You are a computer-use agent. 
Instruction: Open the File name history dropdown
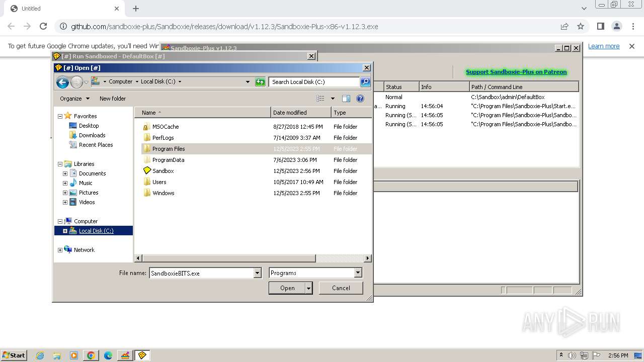point(257,273)
